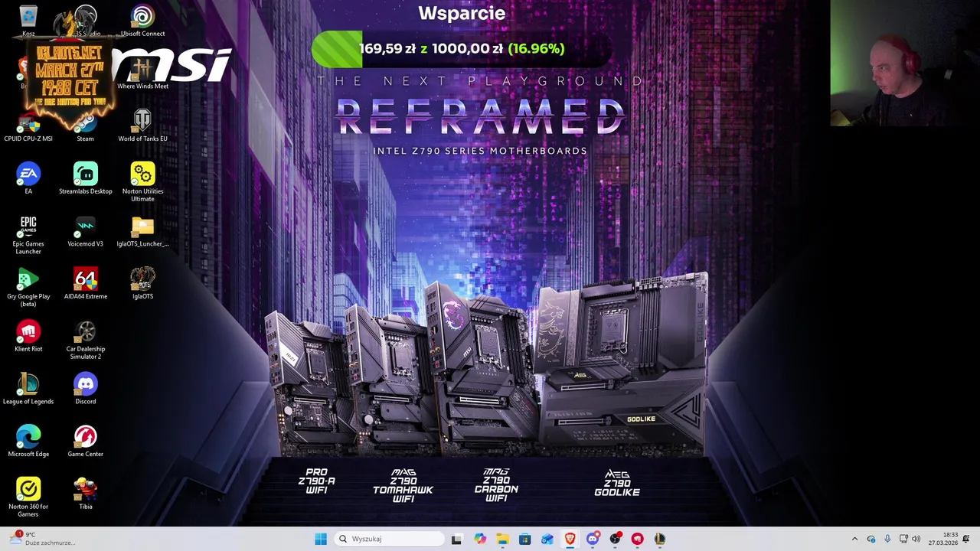980x551 pixels.
Task: Select the AIDA64 Extreme desktop shortcut
Action: (85, 284)
